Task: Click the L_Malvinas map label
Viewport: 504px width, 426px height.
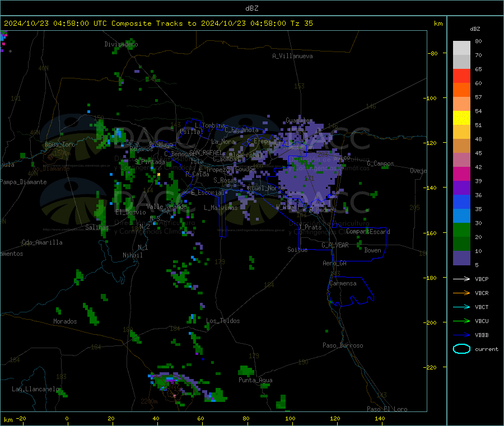Action: click(x=221, y=208)
